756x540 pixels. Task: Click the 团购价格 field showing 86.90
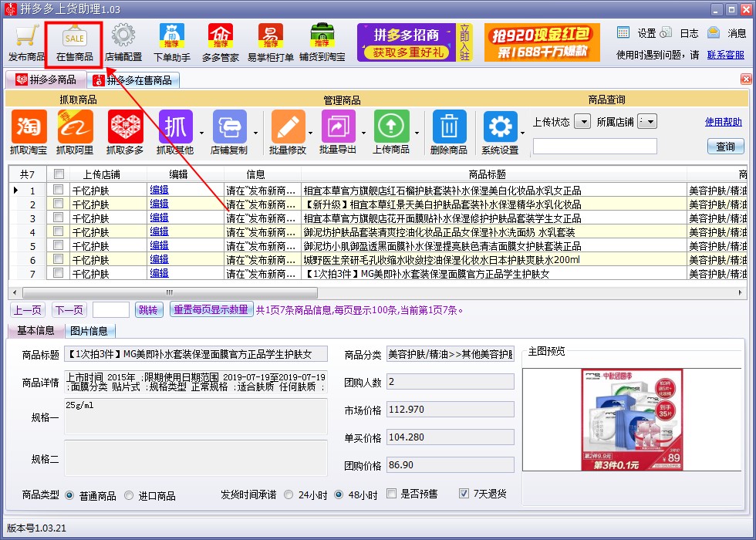(x=451, y=464)
